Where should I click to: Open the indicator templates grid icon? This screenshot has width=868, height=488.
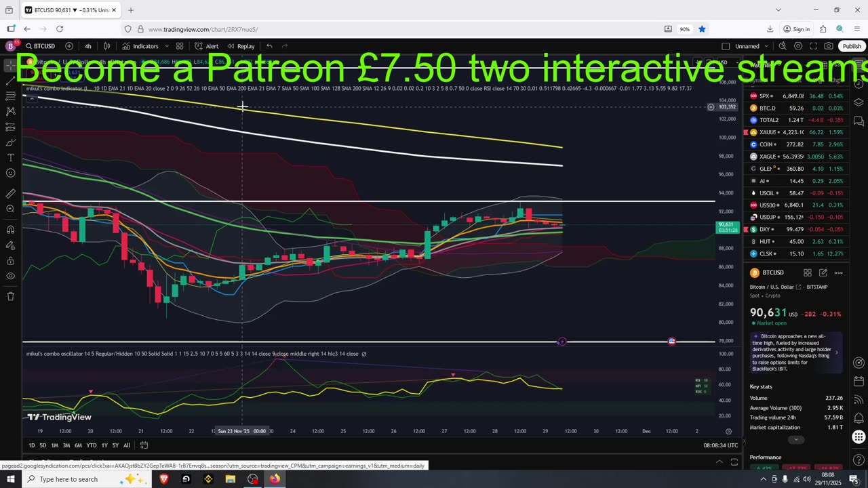180,46
